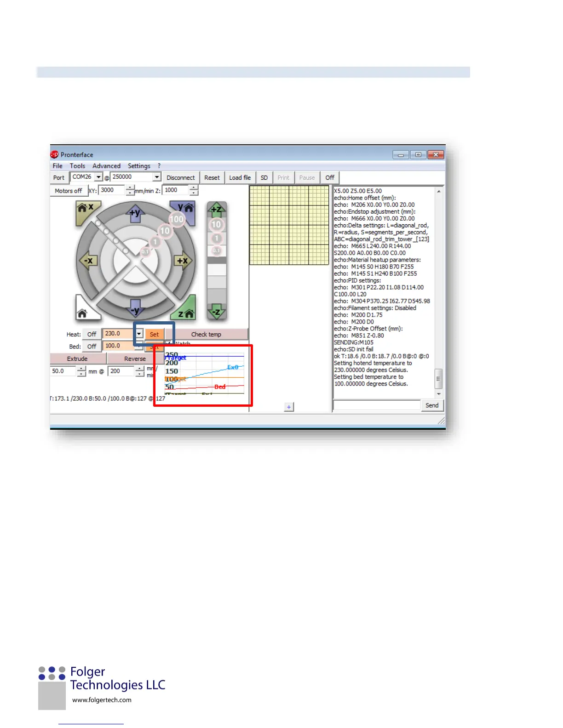Expand the Heat temperature 230.0 dropdown arrow
The width and height of the screenshot is (563, 728).
[139, 334]
